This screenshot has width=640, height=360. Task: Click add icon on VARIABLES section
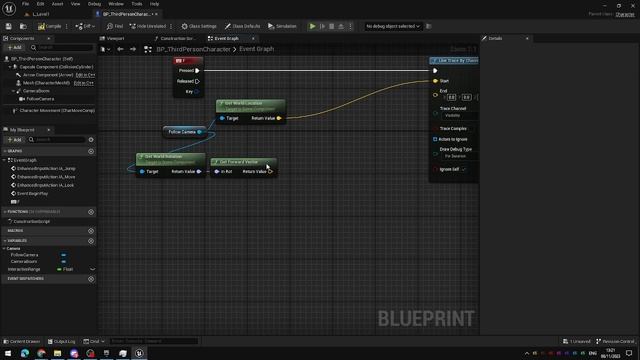(91, 241)
